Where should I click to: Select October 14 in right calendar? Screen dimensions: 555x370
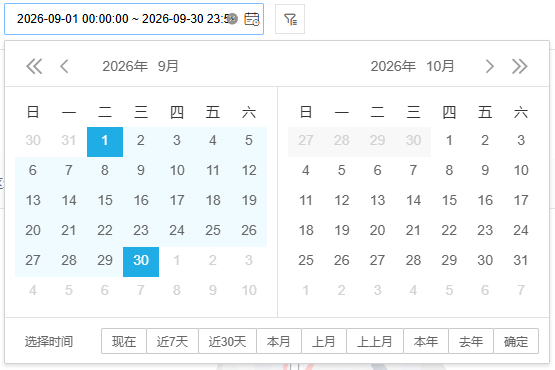[413, 200]
